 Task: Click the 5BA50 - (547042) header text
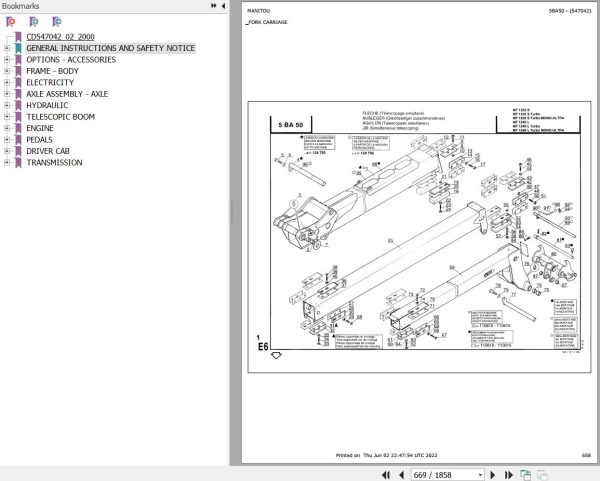570,11
